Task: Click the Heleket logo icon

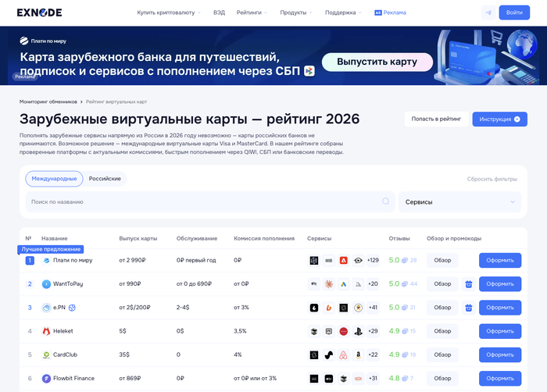Action: (x=46, y=331)
